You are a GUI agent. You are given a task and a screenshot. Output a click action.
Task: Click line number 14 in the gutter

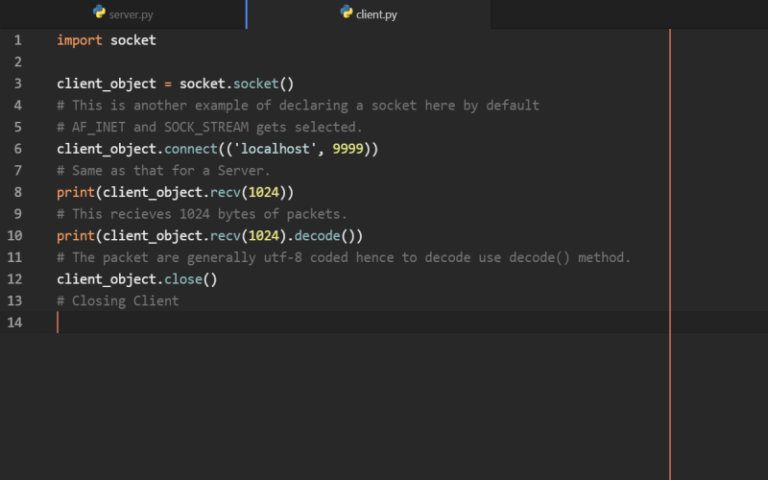[x=14, y=322]
